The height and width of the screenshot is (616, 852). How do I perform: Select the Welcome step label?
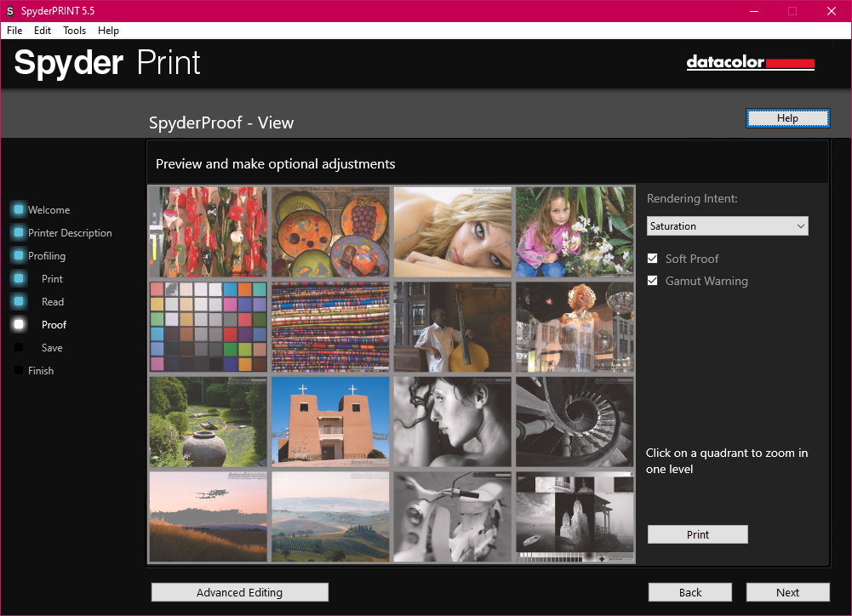click(x=49, y=210)
